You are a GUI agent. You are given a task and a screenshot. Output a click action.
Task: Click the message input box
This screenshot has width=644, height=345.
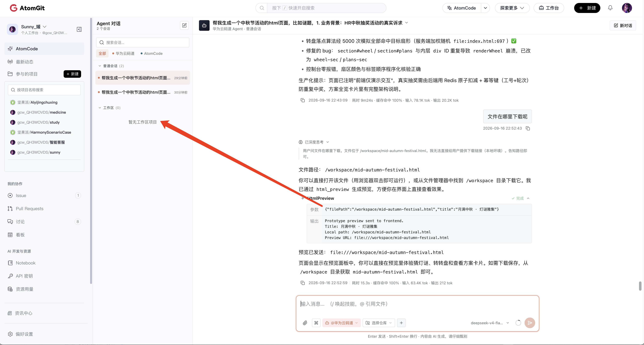417,304
